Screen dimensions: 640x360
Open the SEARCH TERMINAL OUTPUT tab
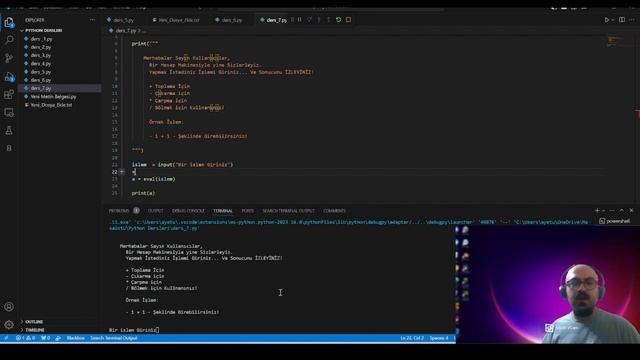pyautogui.click(x=288, y=211)
